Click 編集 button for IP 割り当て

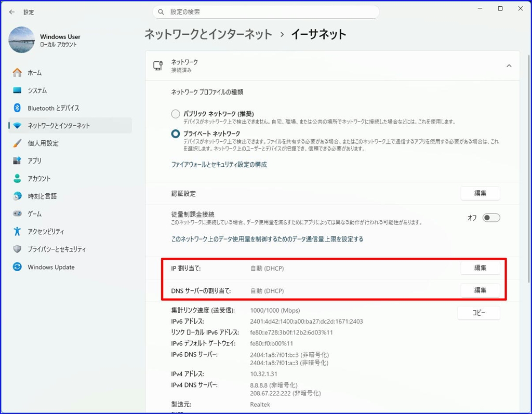click(x=480, y=268)
